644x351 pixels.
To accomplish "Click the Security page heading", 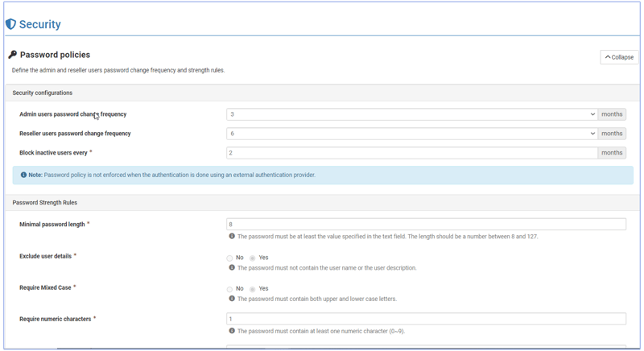I will pyautogui.click(x=39, y=24).
